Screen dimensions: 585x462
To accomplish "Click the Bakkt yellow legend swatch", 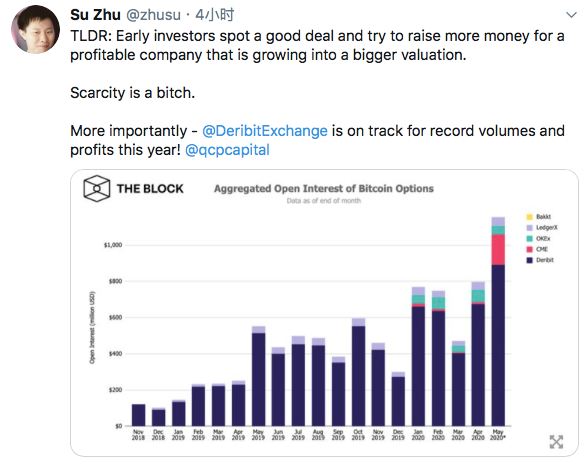I will (529, 217).
